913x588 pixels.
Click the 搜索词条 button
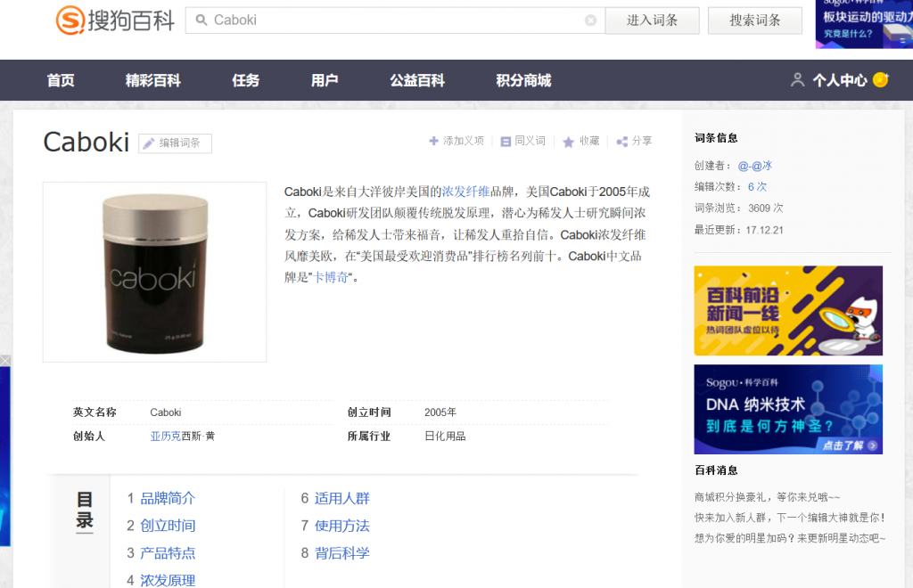click(754, 20)
